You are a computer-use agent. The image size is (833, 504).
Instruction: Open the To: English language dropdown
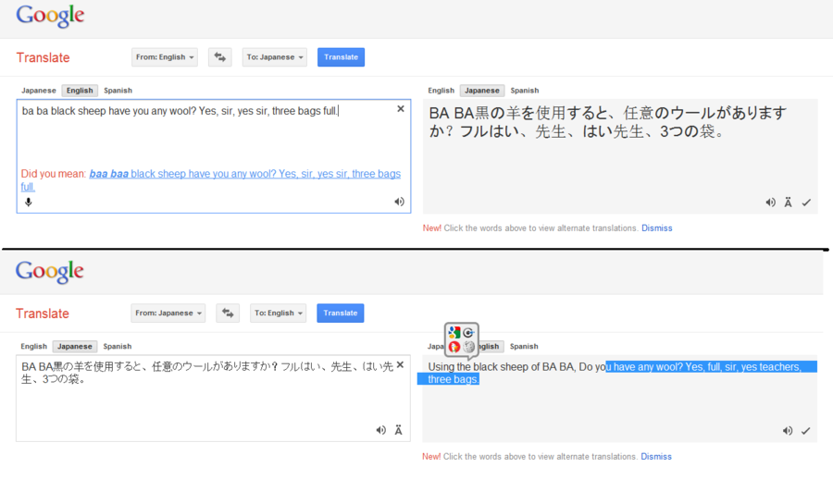click(x=279, y=313)
